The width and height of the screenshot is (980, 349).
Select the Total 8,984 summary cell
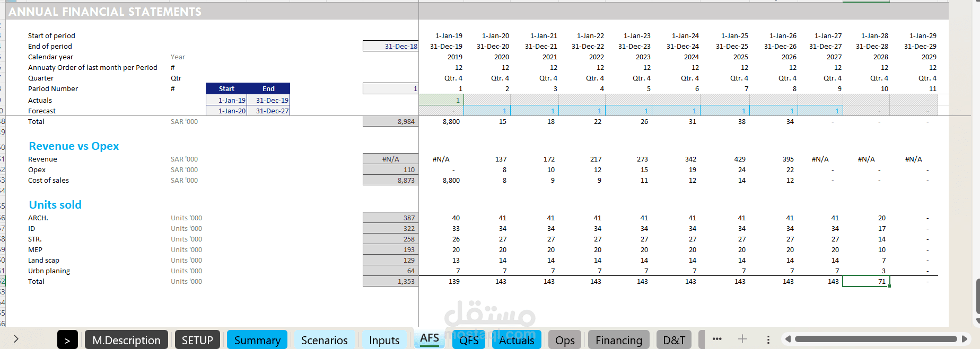(x=391, y=121)
